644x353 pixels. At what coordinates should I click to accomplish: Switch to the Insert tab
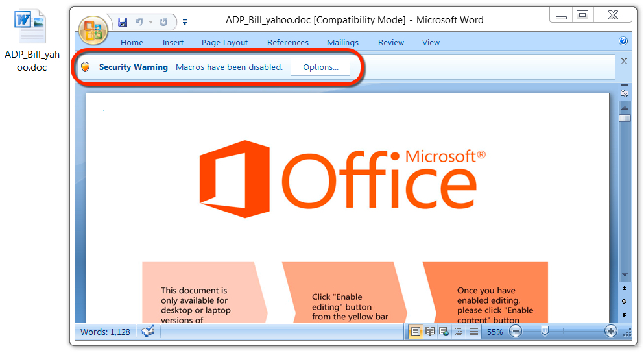173,42
